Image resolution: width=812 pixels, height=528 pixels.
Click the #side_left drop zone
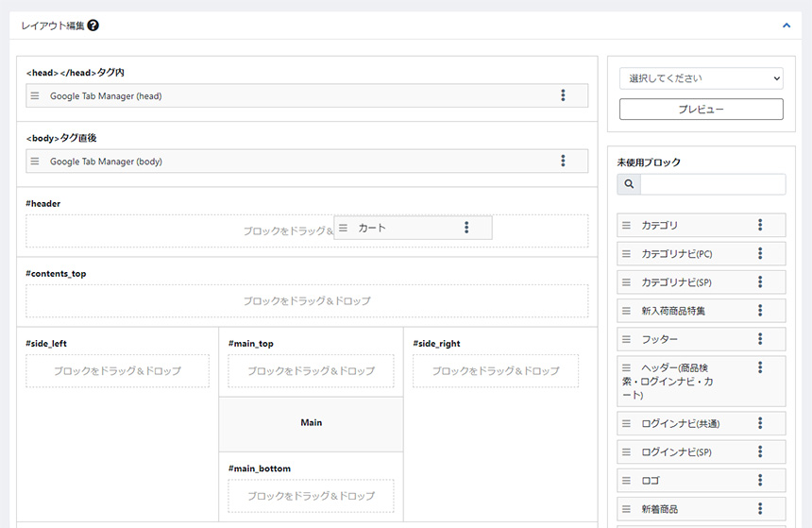pyautogui.click(x=117, y=371)
